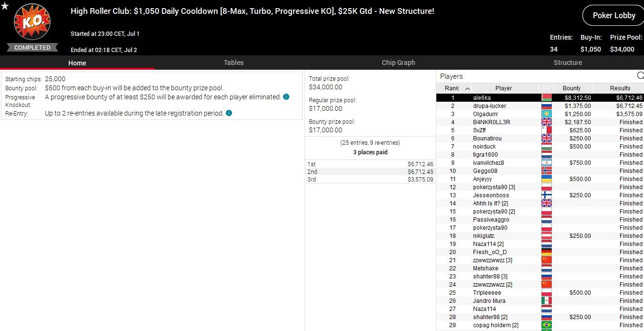Image resolution: width=644 pixels, height=331 pixels.
Task: Click the Poker Lobby button
Action: tap(613, 15)
